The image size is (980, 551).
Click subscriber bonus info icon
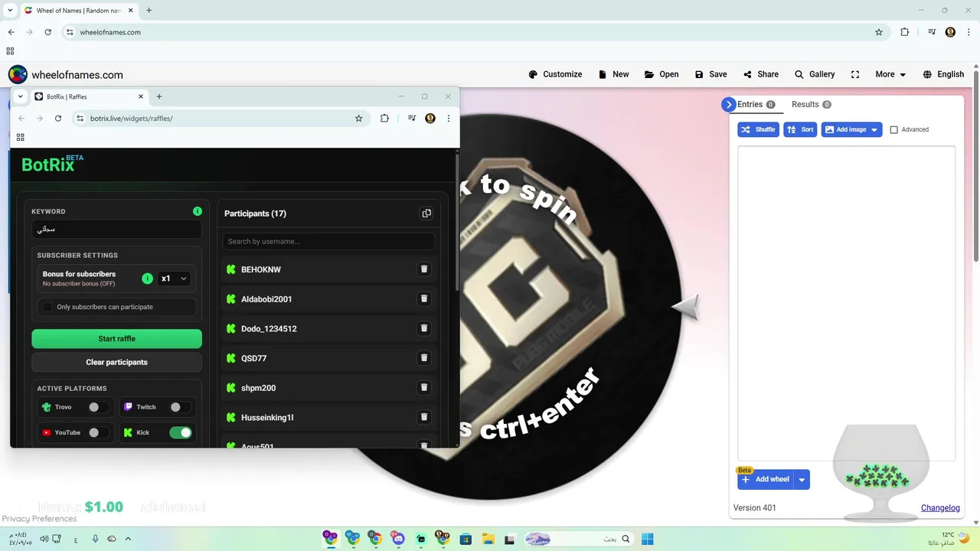coord(148,279)
